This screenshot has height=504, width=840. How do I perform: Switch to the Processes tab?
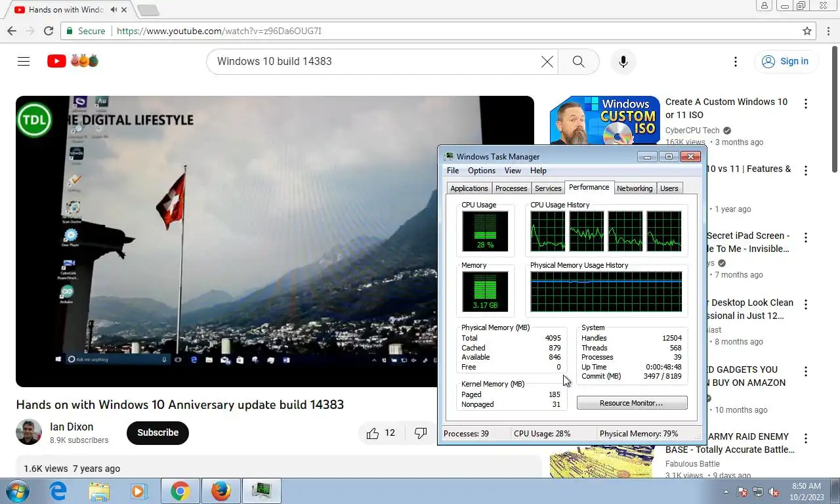511,188
